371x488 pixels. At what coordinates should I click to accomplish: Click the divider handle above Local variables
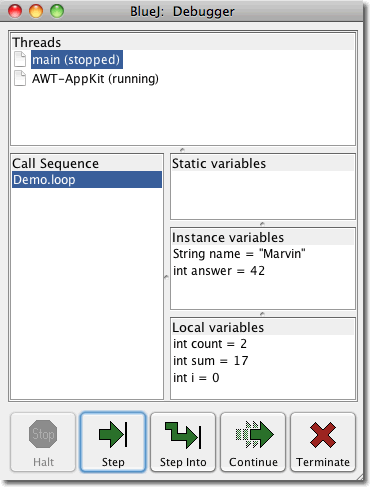[262, 314]
